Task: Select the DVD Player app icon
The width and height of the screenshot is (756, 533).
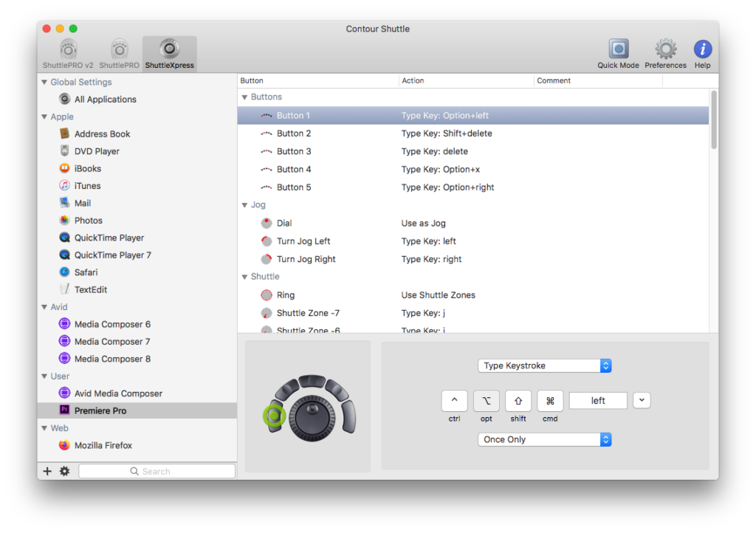Action: pos(65,151)
